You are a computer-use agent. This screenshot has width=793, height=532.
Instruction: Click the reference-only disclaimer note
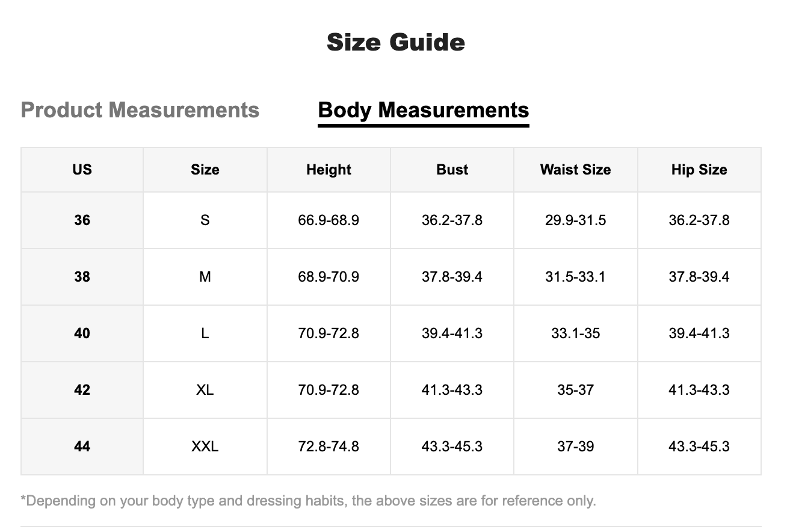click(x=308, y=501)
